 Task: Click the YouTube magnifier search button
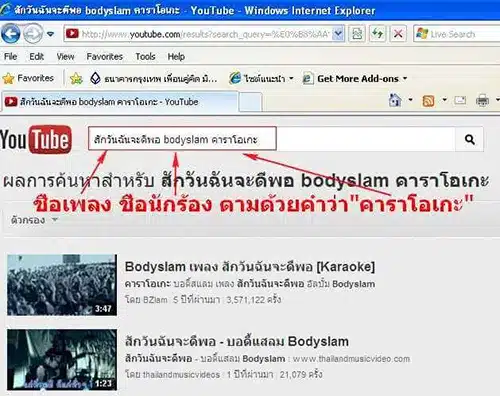pyautogui.click(x=470, y=139)
